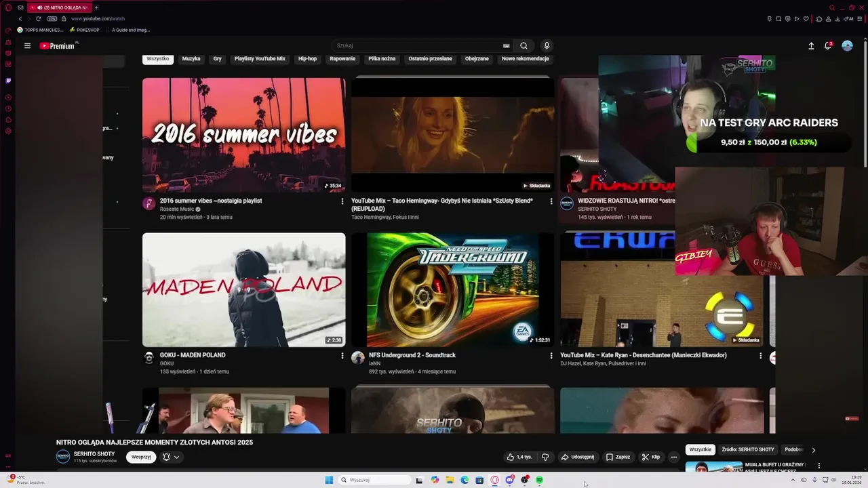Click the Wesprzyj button
The image size is (868, 488).
(x=141, y=457)
